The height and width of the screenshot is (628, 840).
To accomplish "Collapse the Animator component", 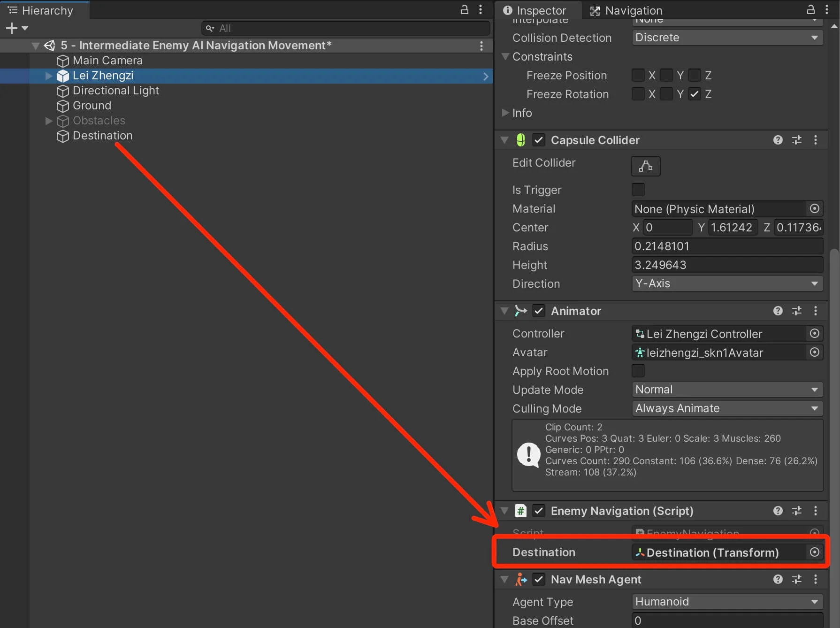I will pyautogui.click(x=505, y=311).
